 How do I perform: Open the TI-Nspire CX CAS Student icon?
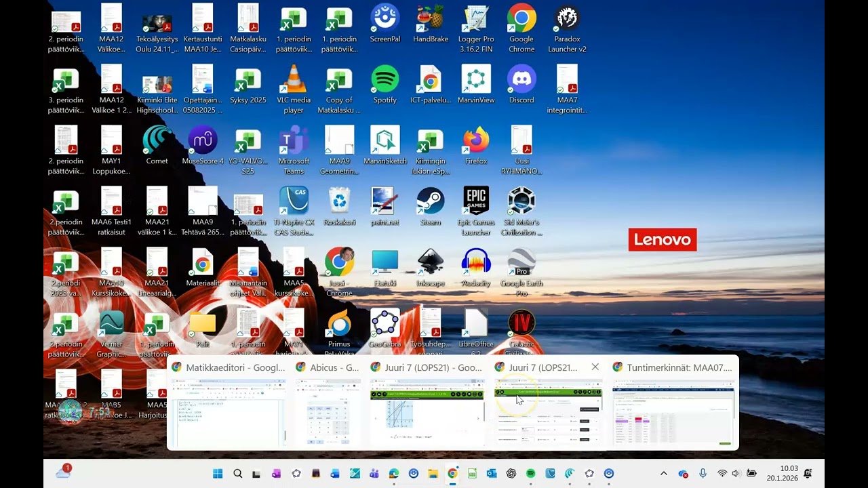294,211
